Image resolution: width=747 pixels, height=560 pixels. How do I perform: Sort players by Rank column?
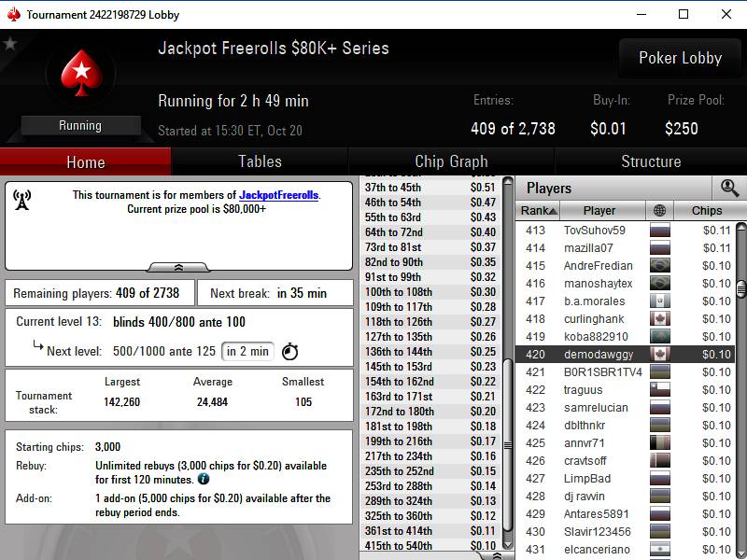(x=538, y=211)
